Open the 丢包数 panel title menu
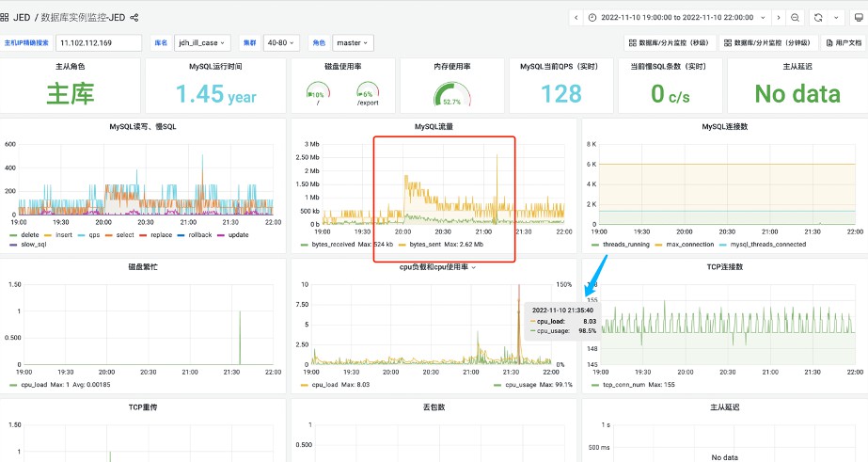 (434, 407)
